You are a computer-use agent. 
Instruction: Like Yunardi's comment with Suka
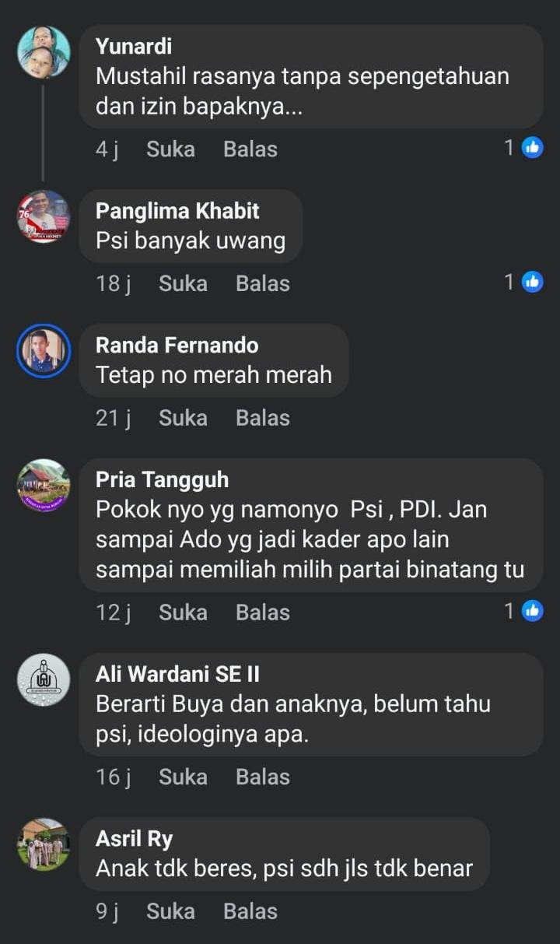[170, 149]
